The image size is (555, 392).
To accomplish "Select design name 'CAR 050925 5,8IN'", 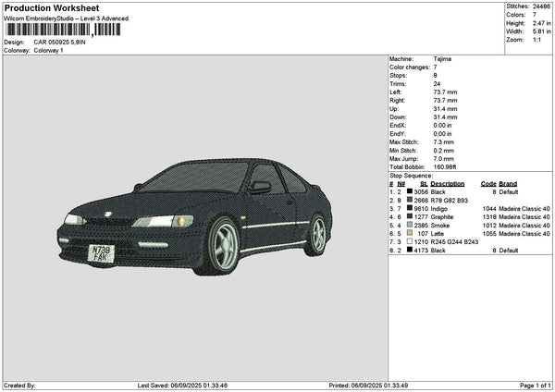I will [x=59, y=43].
